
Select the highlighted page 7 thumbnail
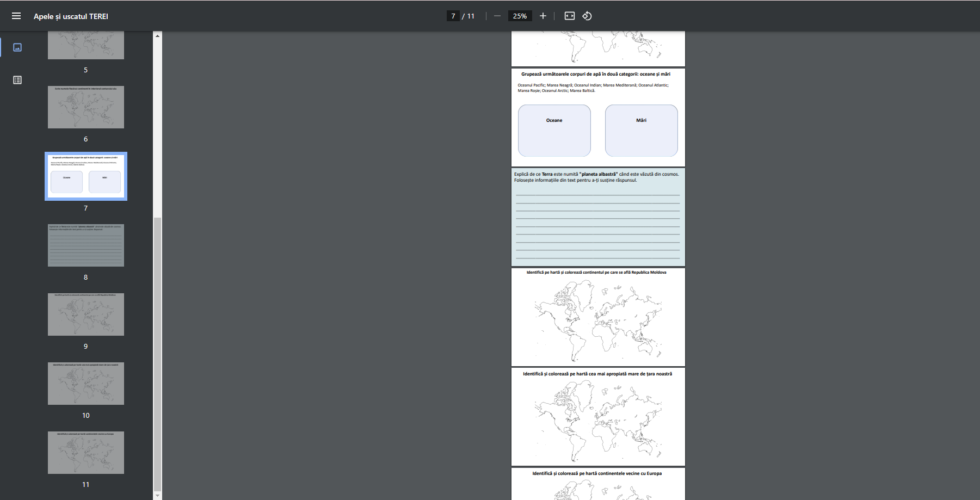tap(86, 176)
